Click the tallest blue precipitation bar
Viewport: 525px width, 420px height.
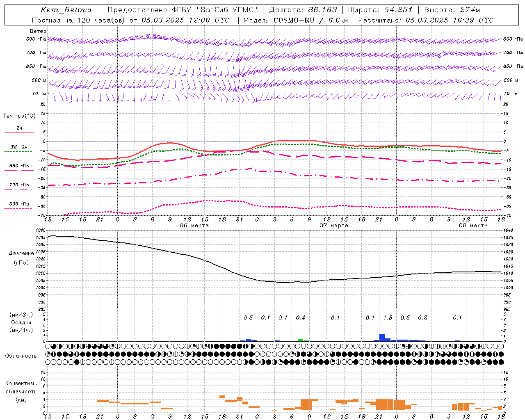(382, 338)
